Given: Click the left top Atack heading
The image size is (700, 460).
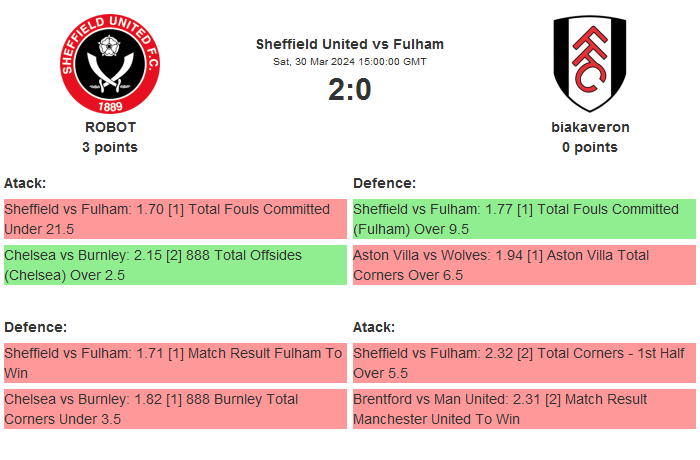Looking at the screenshot, I should point(25,183).
